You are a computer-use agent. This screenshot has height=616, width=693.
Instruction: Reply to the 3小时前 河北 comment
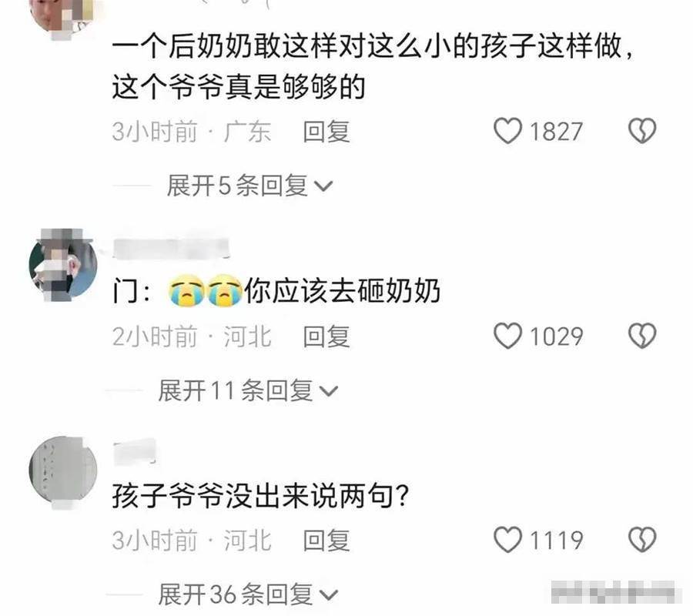click(x=326, y=541)
